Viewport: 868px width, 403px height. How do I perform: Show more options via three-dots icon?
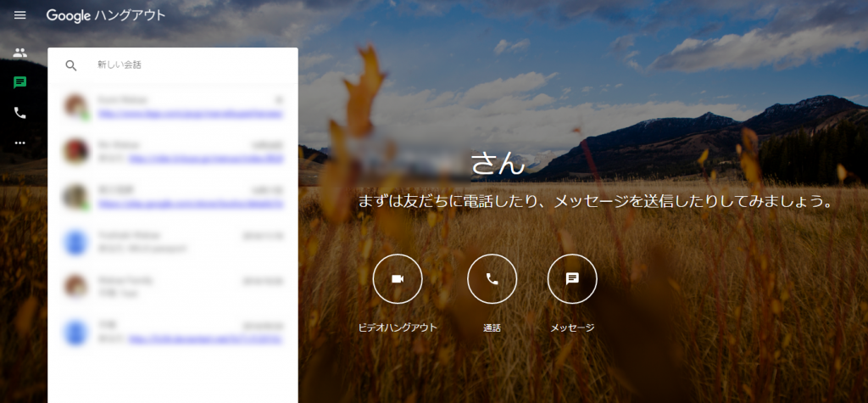20,143
